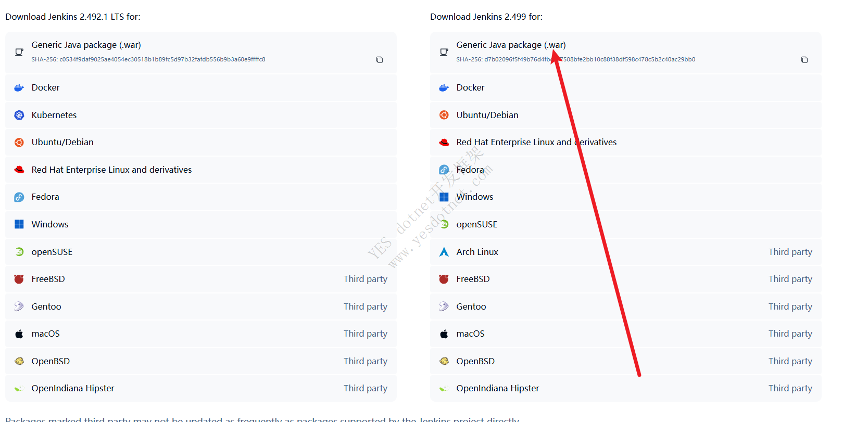The image size is (868, 422).
Task: Click 'Download Jenkins 2.499 for:' heading
Action: click(486, 17)
